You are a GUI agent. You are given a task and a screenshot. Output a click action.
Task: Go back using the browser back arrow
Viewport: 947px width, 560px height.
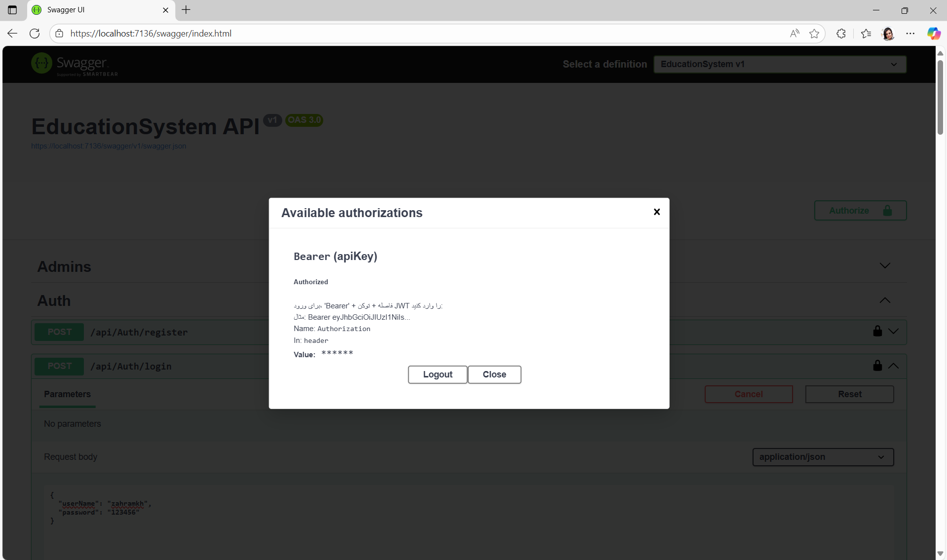[12, 34]
